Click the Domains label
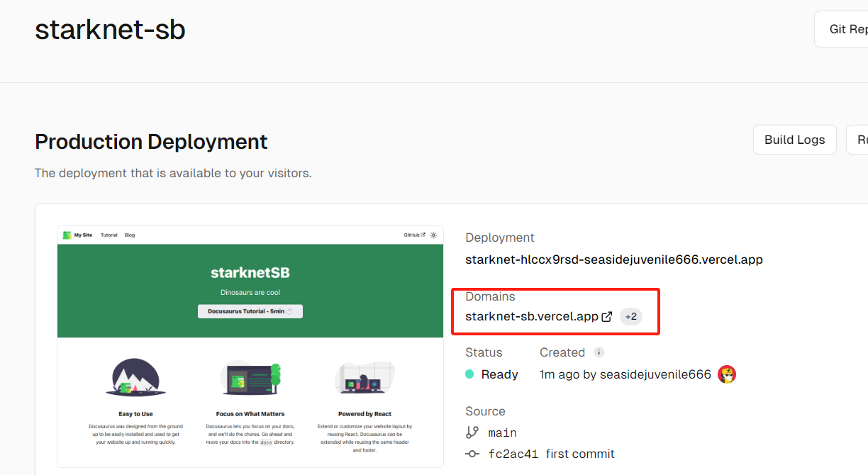This screenshot has width=868, height=475. pyautogui.click(x=490, y=296)
